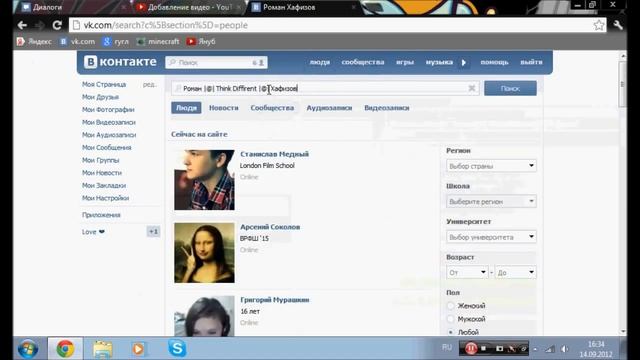Click the volume speaker tray icon
The width and height of the screenshot is (640, 360).
tap(565, 349)
